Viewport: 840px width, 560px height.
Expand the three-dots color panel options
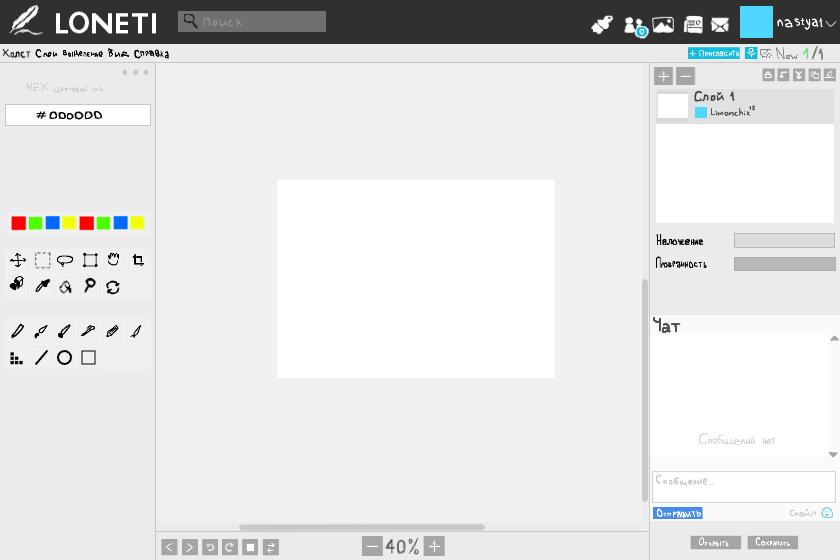coord(135,73)
